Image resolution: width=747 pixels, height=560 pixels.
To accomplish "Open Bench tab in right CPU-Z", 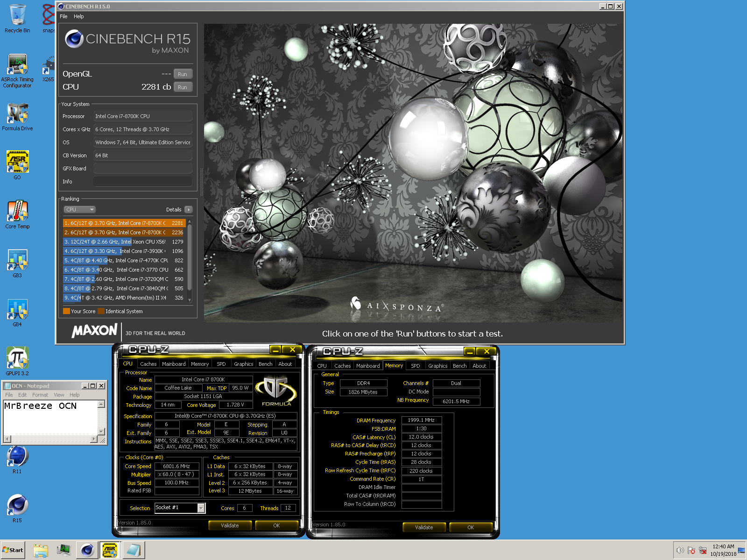I will (460, 366).
